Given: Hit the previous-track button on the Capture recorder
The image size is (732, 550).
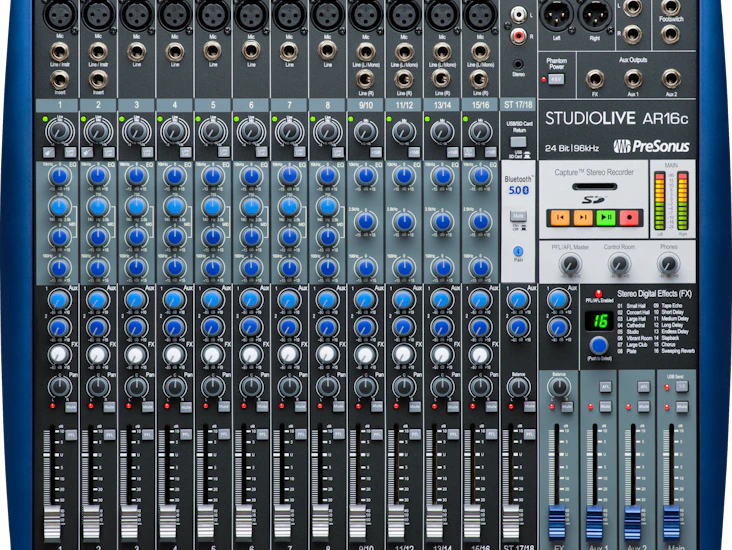Looking at the screenshot, I should tap(560, 218).
